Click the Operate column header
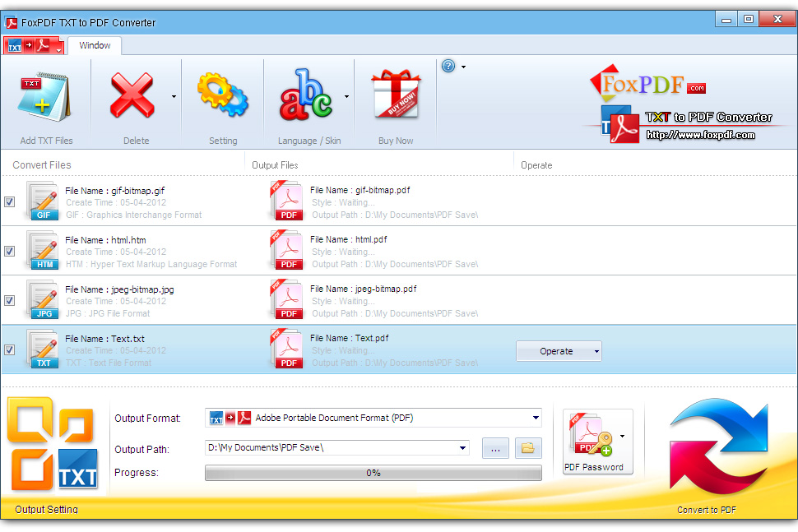This screenshot has height=532, width=798. pos(536,164)
